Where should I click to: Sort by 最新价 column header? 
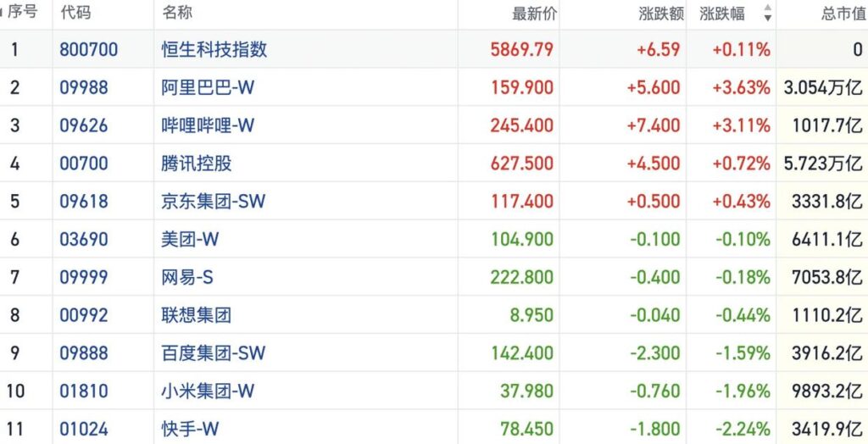coord(535,13)
